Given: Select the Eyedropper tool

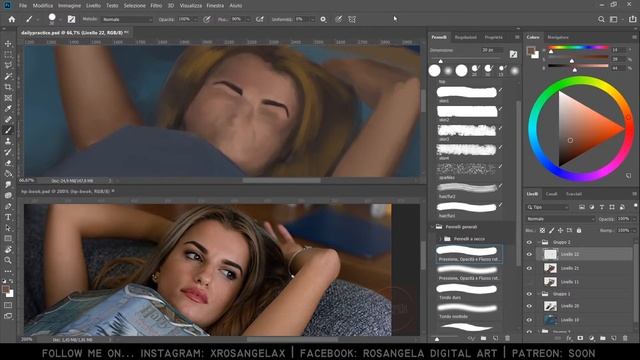Looking at the screenshot, I should click(x=8, y=109).
